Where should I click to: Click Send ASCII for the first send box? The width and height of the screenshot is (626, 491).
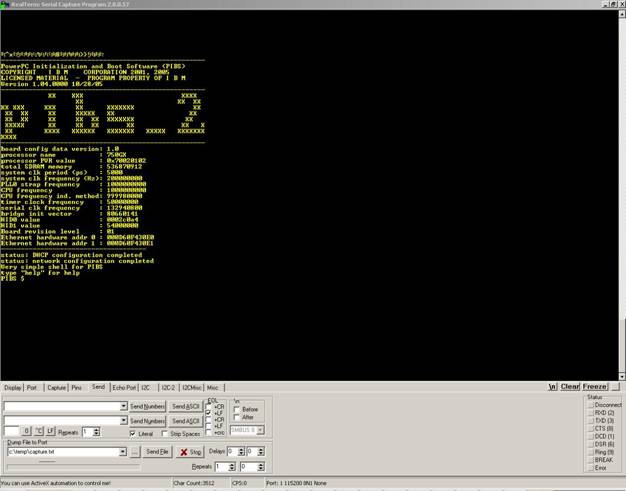point(186,406)
